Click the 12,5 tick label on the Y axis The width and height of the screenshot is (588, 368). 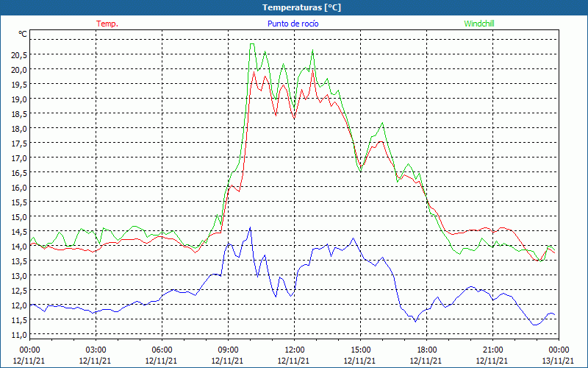18,290
